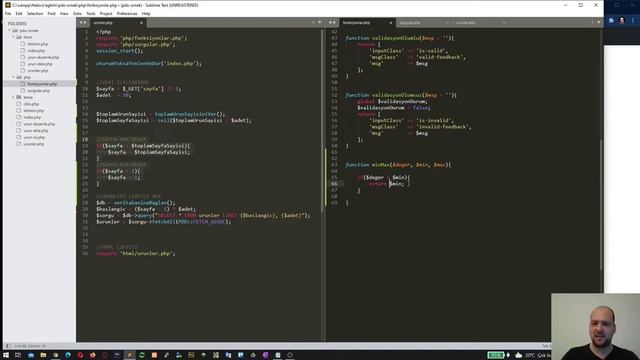Open urun-duzenle.php under html folder
The width and height of the screenshot is (640, 360).
pos(43,57)
